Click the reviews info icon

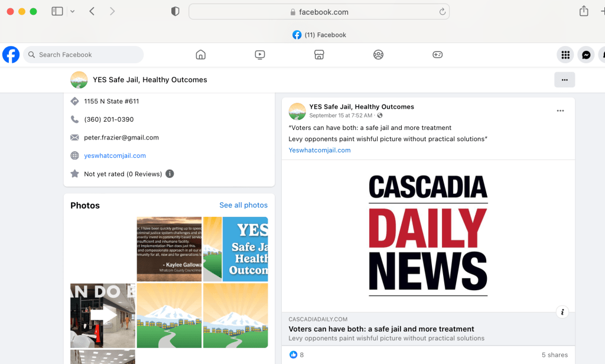[x=170, y=174]
